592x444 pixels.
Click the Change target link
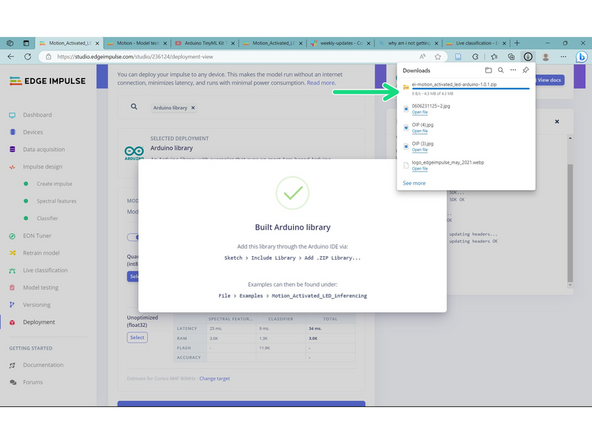tap(214, 378)
